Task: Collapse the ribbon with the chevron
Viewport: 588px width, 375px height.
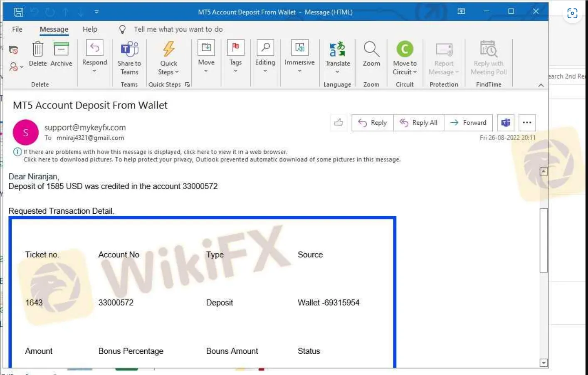Action: 541,85
